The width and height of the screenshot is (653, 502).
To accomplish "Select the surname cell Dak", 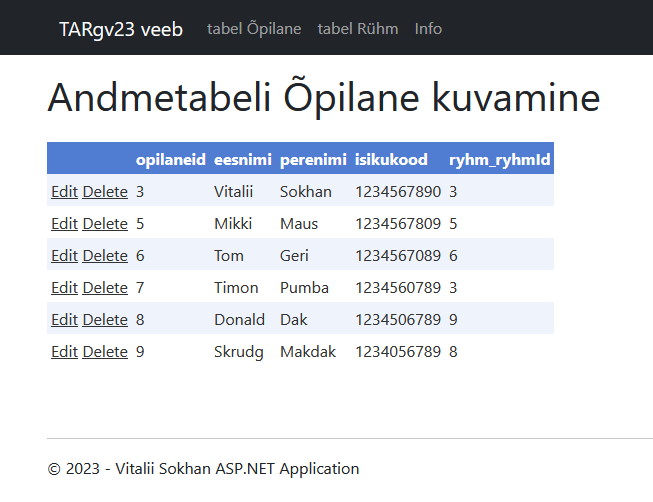I will point(294,320).
